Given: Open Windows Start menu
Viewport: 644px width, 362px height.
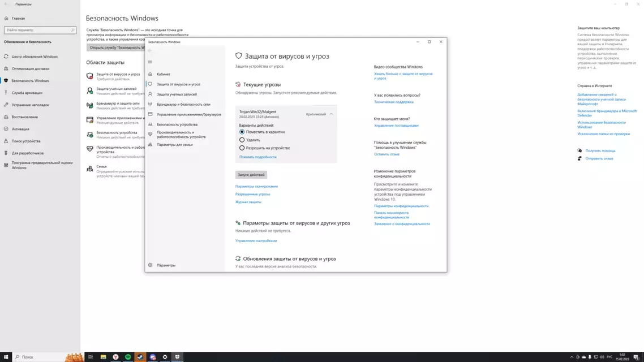Looking at the screenshot, I should (6, 357).
